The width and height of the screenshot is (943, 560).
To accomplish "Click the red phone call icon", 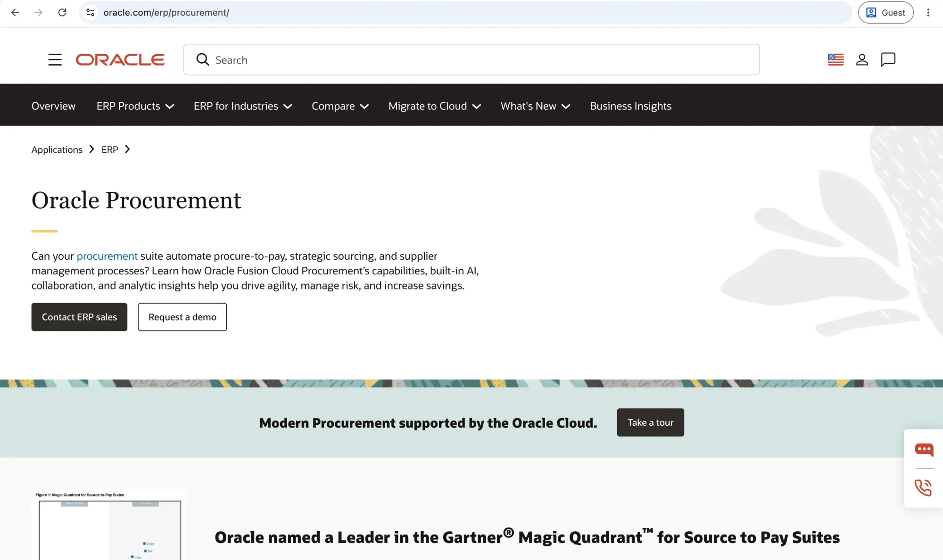I will 923,487.
